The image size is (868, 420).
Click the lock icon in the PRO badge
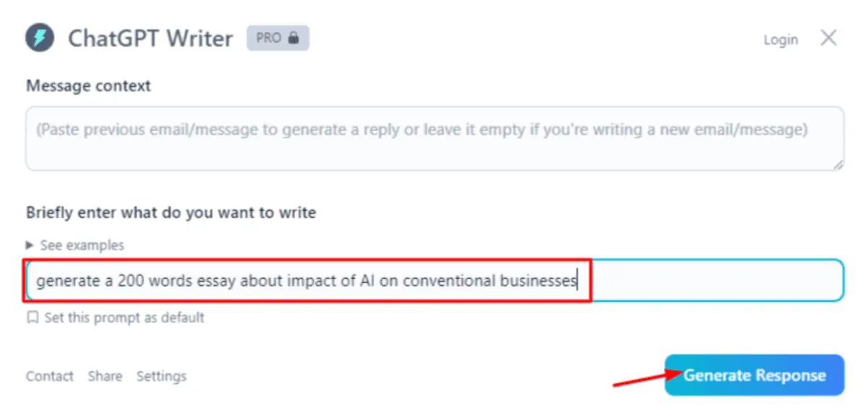(x=294, y=38)
